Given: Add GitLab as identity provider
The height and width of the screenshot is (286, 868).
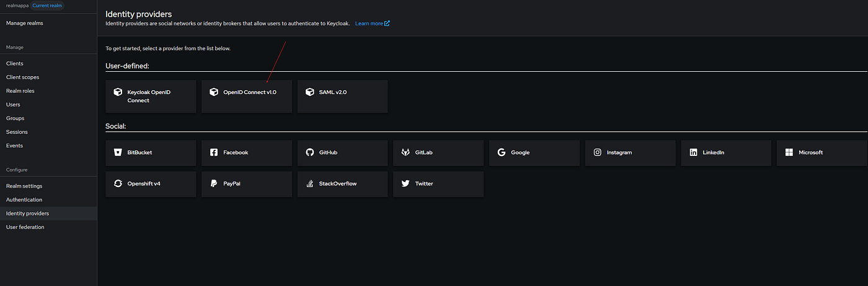Looking at the screenshot, I should pos(438,153).
